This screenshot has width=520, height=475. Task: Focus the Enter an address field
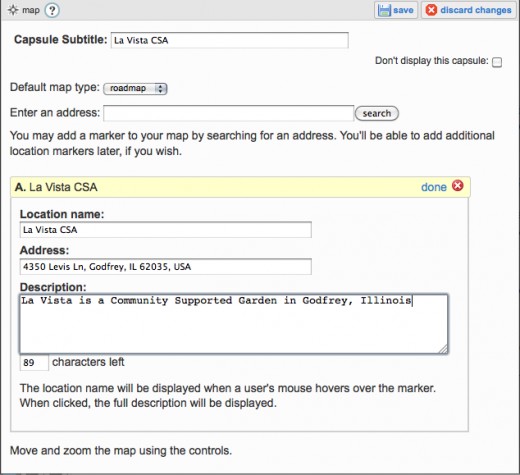(228, 113)
